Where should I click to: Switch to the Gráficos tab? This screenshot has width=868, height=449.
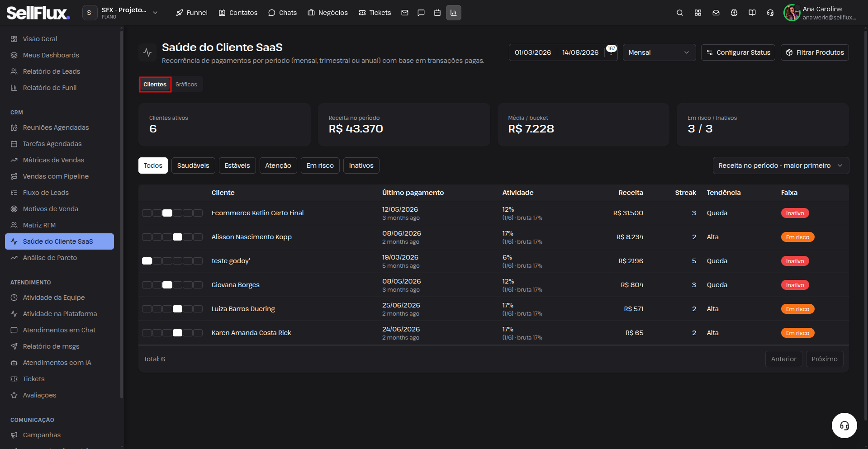click(x=186, y=85)
